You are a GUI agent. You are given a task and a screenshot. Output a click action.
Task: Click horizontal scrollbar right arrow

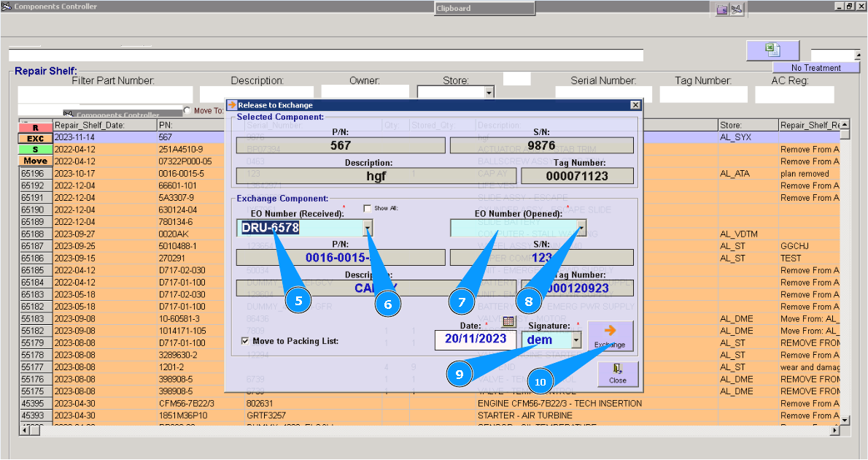pos(834,430)
